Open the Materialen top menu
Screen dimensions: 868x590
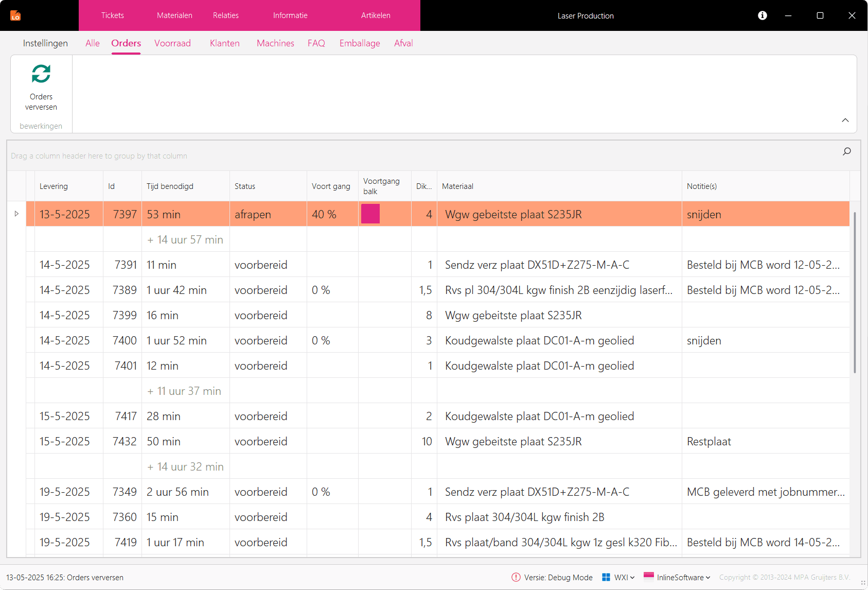point(174,15)
